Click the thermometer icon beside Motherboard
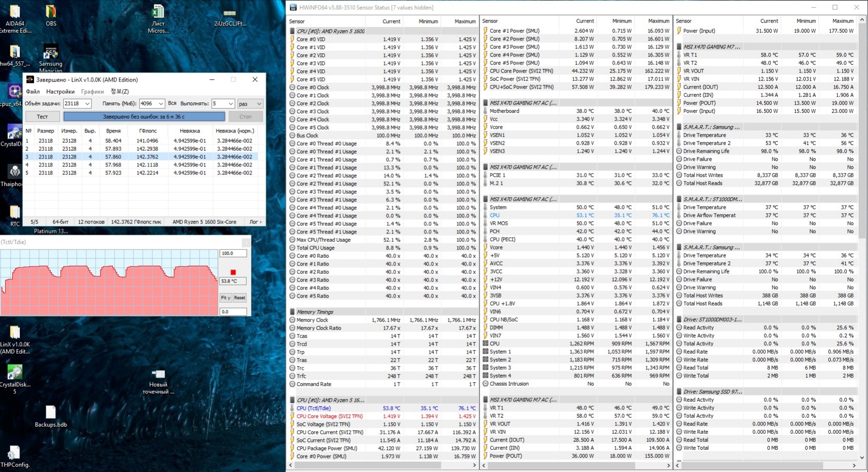868x472 pixels. tap(485, 111)
